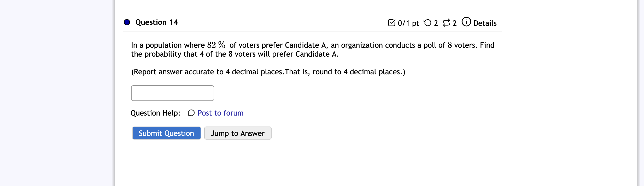Image resolution: width=644 pixels, height=186 pixels.
Task: Click the blue status dot beside Question 14
Action: [127, 22]
